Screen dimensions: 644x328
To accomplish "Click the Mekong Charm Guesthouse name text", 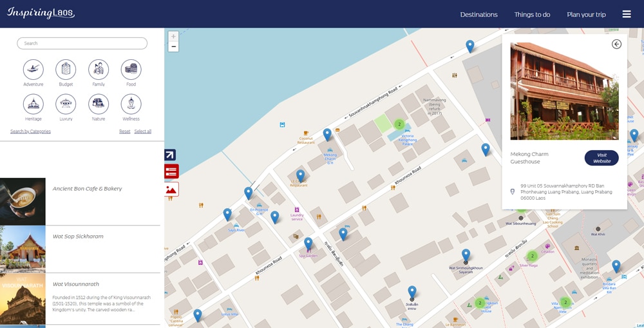I will (529, 158).
